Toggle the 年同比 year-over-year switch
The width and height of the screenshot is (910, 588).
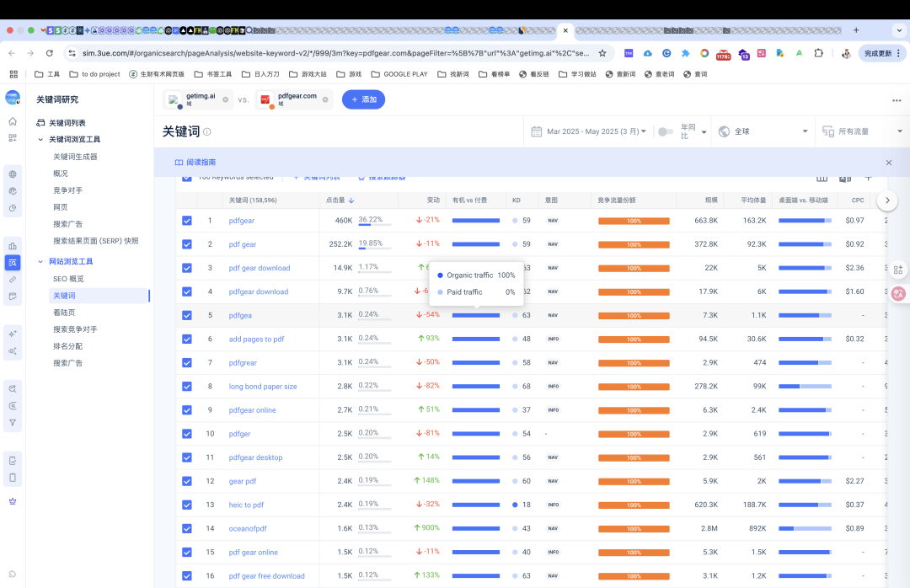pyautogui.click(x=666, y=131)
